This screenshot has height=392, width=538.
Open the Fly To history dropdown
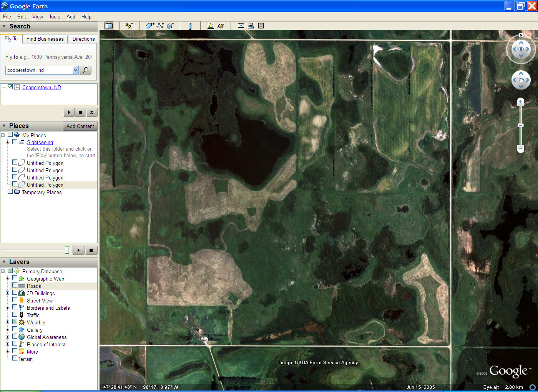coord(75,70)
